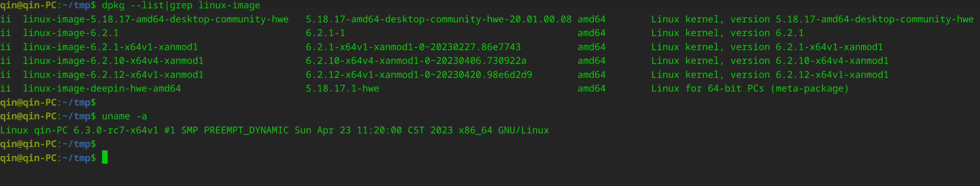The height and width of the screenshot is (186, 980).
Task: Click the x86_64 GNU/Linux text
Action: click(x=503, y=130)
